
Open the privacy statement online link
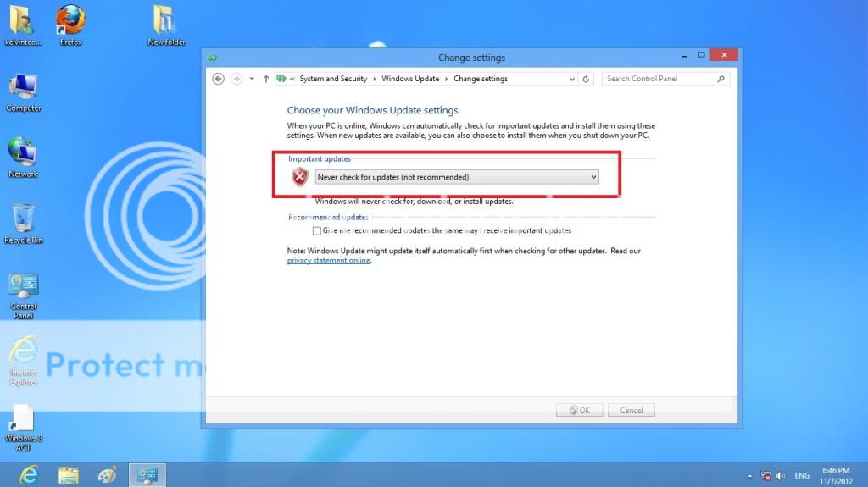point(328,261)
